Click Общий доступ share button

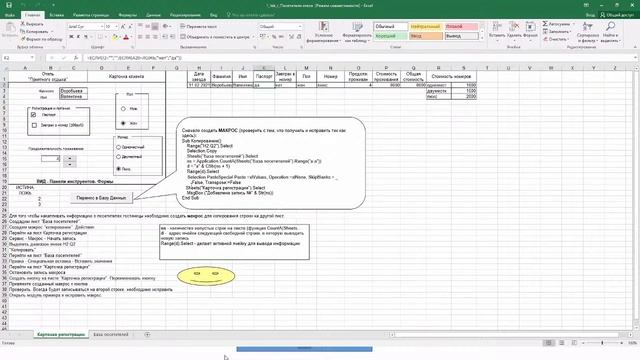(x=616, y=15)
